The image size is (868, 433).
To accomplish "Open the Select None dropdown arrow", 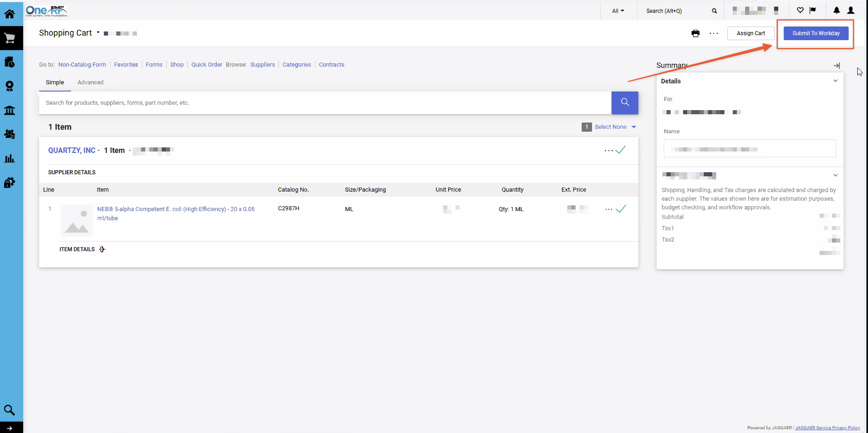I will click(x=634, y=127).
